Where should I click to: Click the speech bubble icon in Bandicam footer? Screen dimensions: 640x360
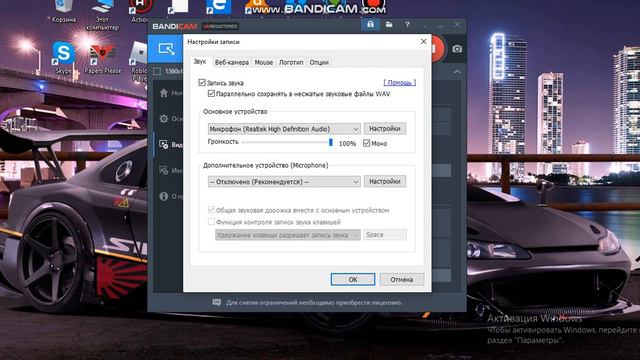click(217, 302)
